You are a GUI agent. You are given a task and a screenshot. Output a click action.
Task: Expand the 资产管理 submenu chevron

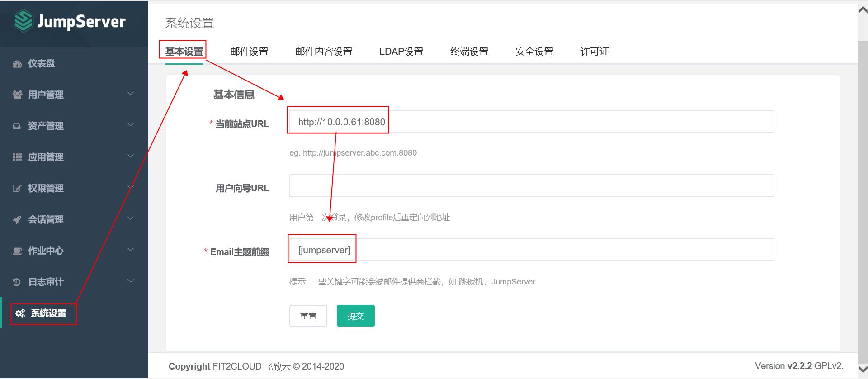click(131, 125)
